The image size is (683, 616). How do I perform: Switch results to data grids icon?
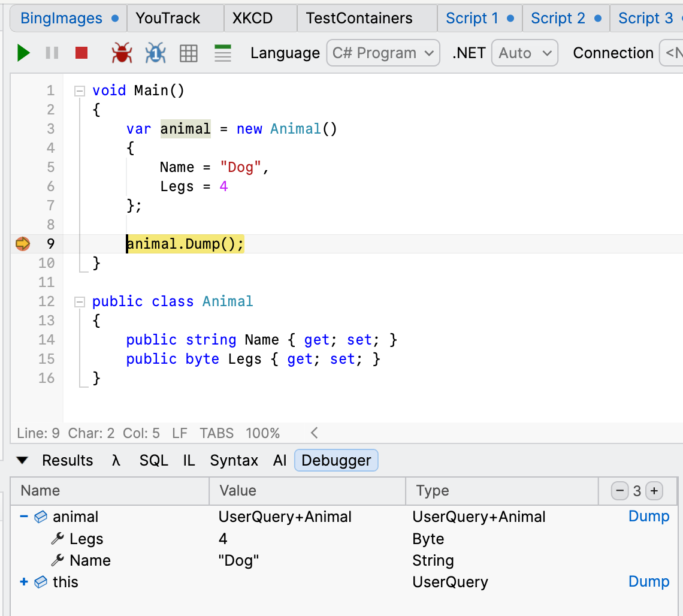[x=189, y=53]
